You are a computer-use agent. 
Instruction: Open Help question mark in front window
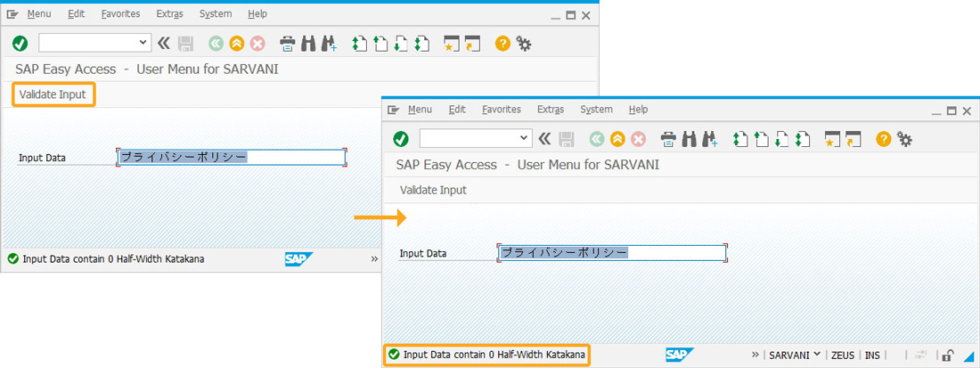pyautogui.click(x=883, y=139)
